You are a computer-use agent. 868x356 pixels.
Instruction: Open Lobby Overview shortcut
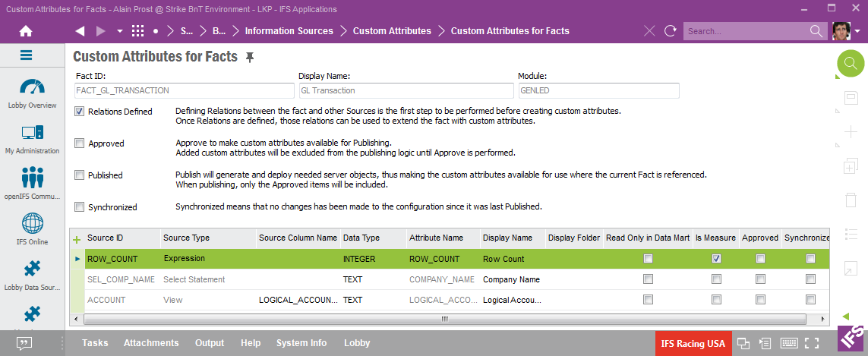32,93
